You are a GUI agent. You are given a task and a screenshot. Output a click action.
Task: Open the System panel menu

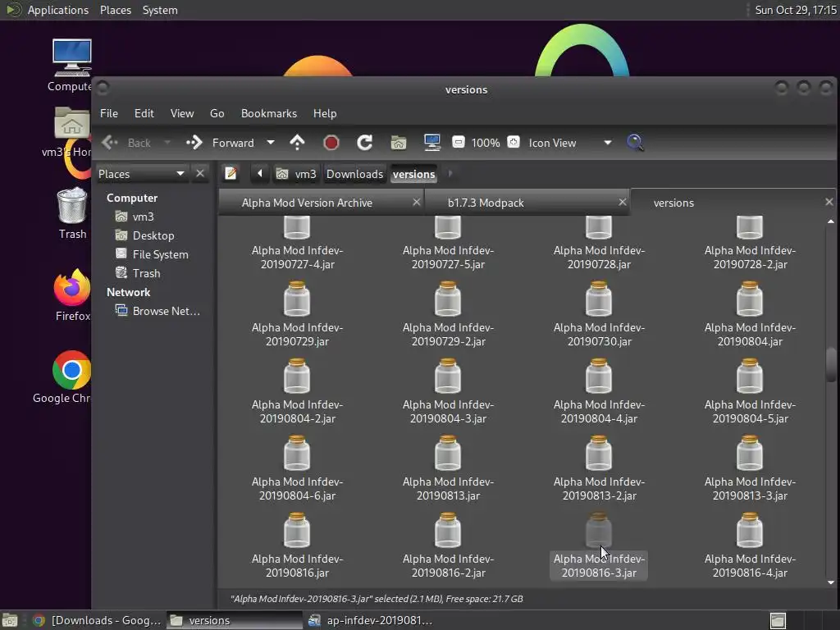pos(160,10)
